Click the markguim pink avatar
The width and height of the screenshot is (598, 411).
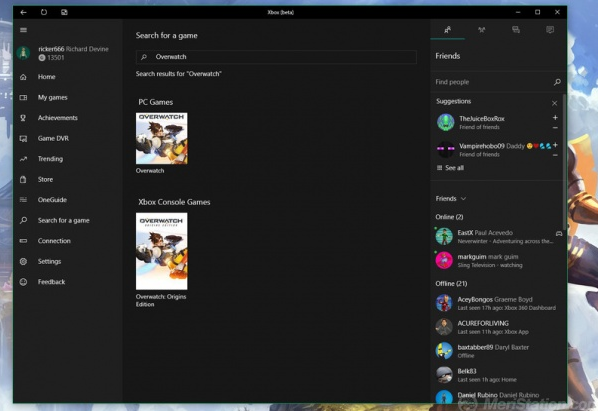(x=444, y=260)
